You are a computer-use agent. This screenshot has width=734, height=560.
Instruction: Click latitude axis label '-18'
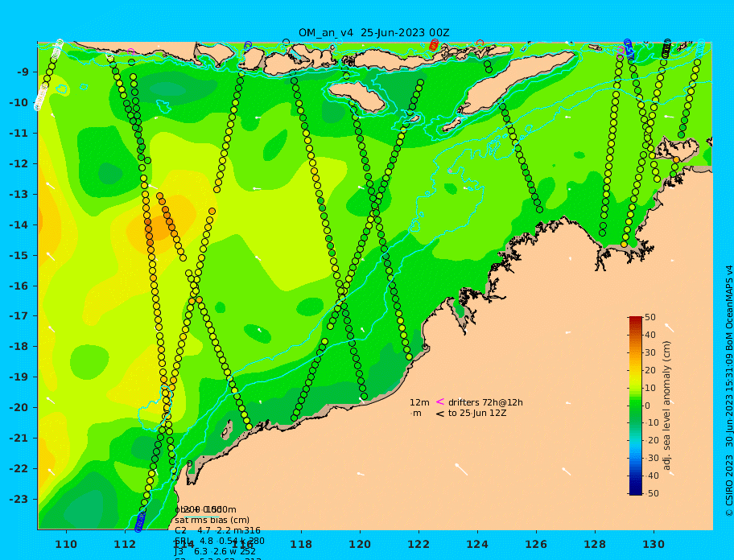[19, 347]
